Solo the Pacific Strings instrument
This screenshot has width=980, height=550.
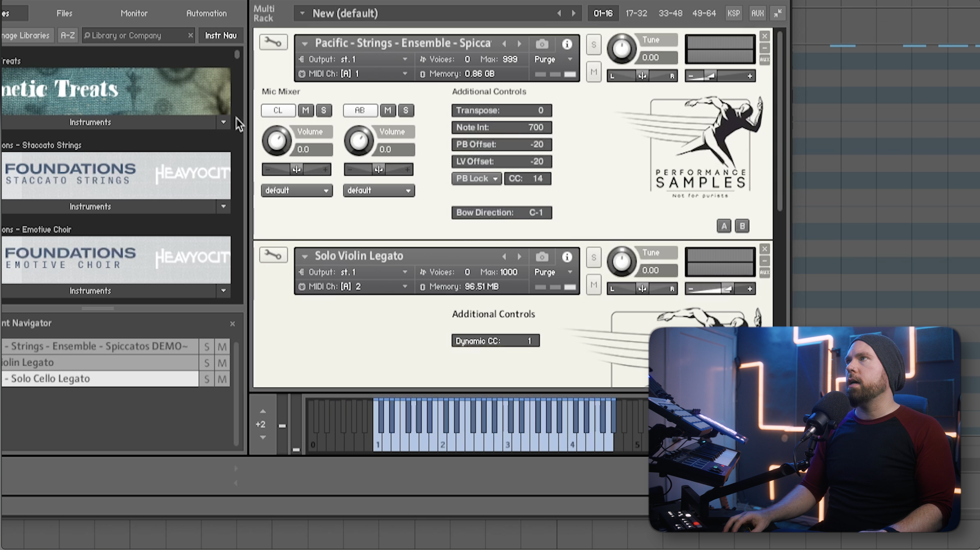coord(593,45)
